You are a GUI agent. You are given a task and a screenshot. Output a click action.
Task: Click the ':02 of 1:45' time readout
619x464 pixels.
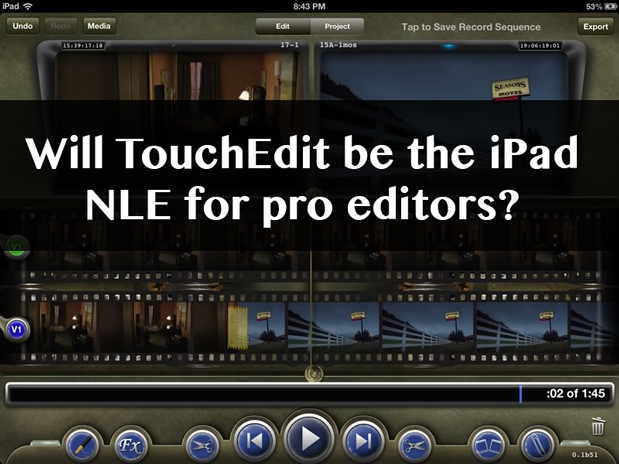point(575,394)
